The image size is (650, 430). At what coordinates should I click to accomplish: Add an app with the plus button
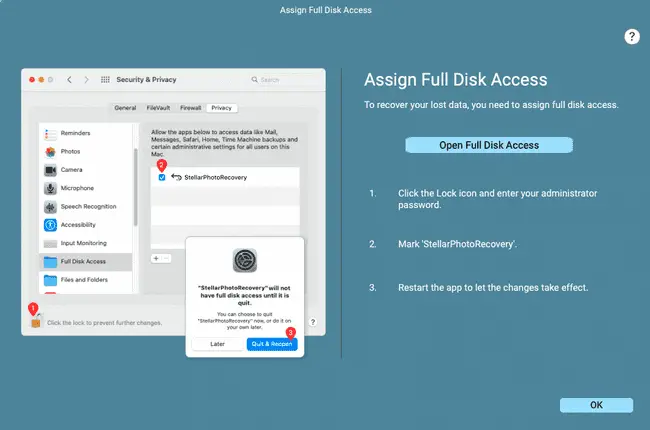156,258
